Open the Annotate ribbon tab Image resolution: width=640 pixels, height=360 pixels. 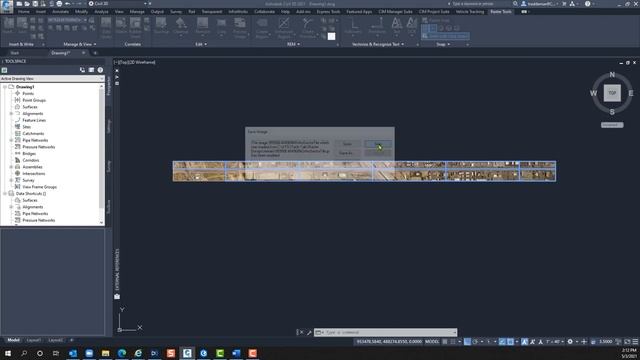[x=60, y=12]
